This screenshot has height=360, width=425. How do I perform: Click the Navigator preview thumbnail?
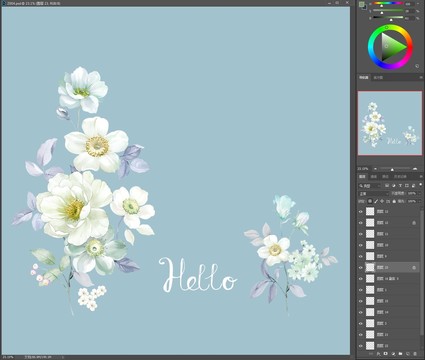tap(390, 123)
